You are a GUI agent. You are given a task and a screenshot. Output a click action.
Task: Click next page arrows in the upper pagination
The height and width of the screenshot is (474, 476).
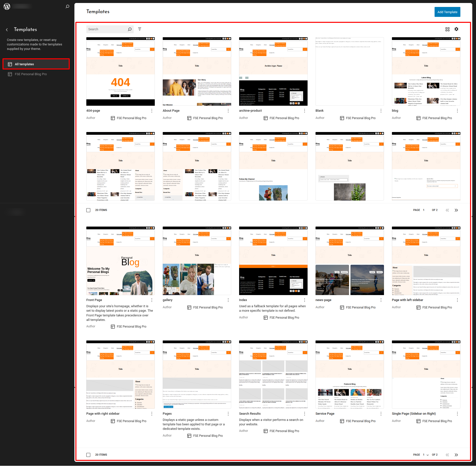click(x=456, y=210)
